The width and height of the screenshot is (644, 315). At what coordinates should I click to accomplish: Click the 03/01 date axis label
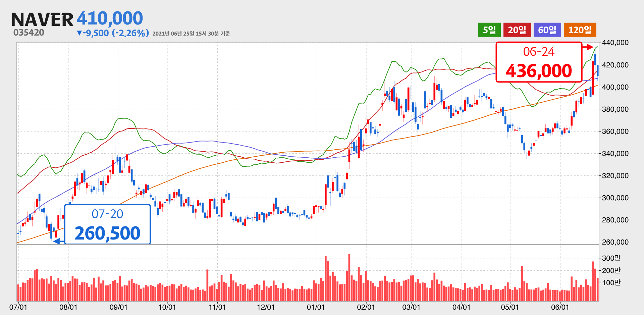[x=411, y=307]
